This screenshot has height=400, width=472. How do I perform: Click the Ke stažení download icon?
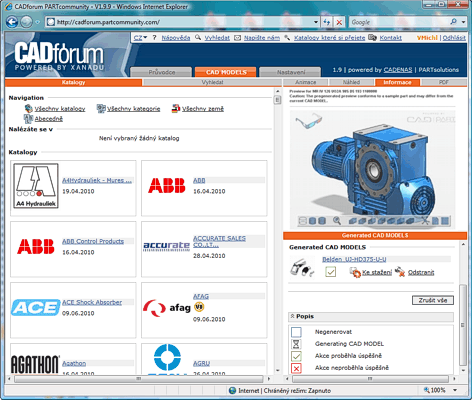pyautogui.click(x=355, y=272)
